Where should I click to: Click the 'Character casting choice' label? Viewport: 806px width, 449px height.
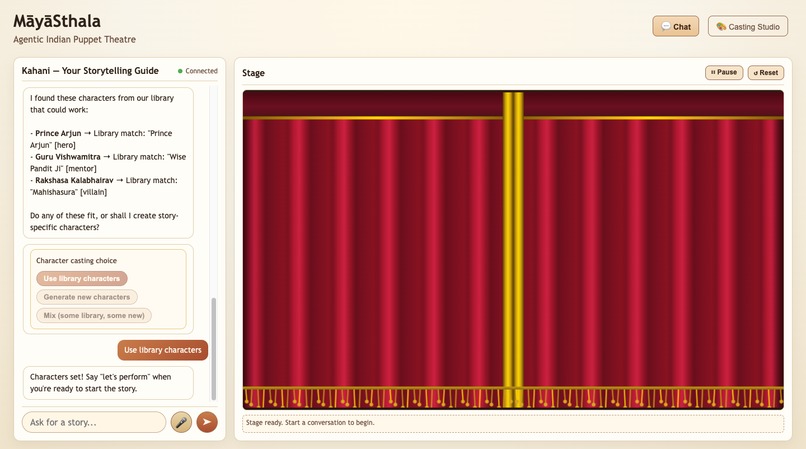click(76, 261)
